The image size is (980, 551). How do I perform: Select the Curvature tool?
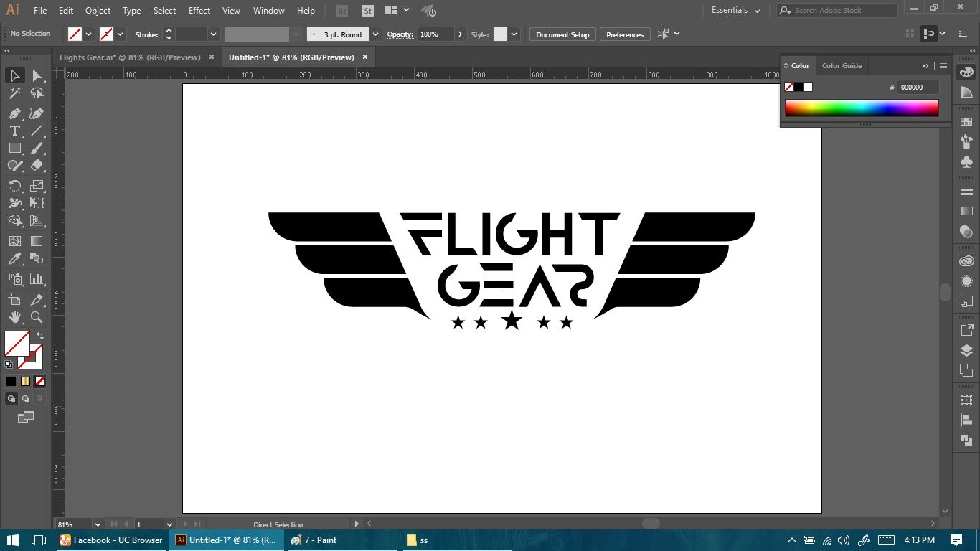click(37, 113)
